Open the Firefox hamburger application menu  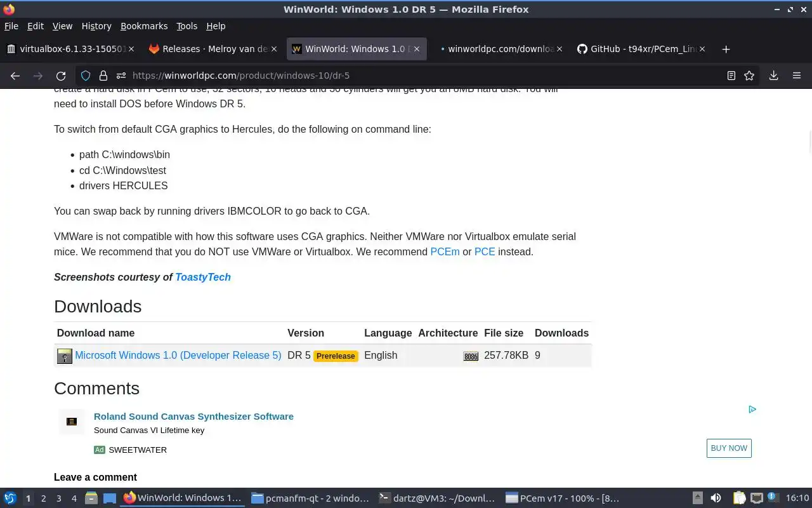[797, 76]
